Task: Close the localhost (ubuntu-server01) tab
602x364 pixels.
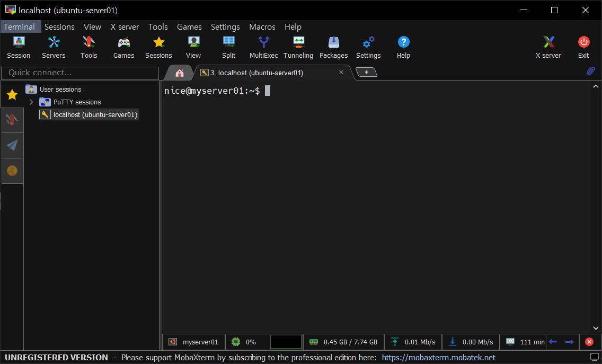Action: tap(341, 72)
